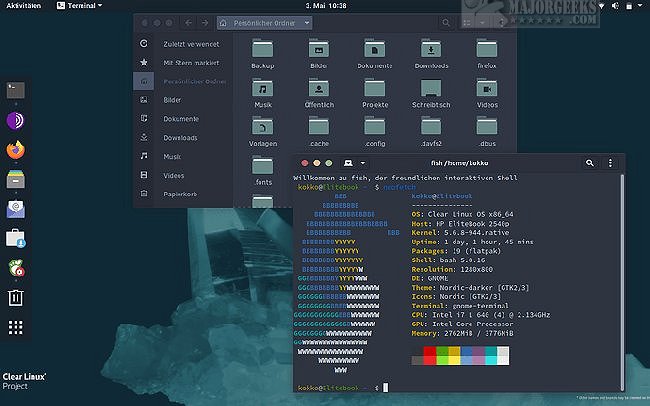650x406 pixels.
Task: Open Tor Browser from the dock
Action: tap(16, 121)
